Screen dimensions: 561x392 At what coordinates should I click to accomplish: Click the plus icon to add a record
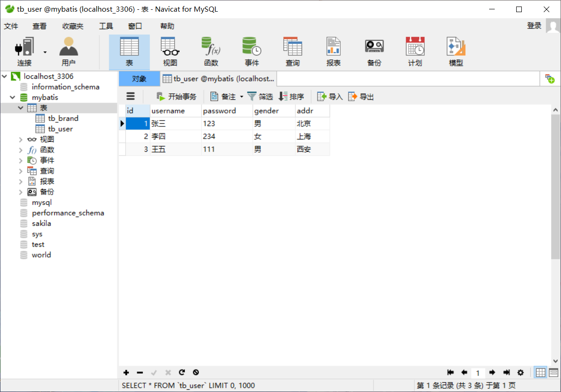tap(126, 372)
